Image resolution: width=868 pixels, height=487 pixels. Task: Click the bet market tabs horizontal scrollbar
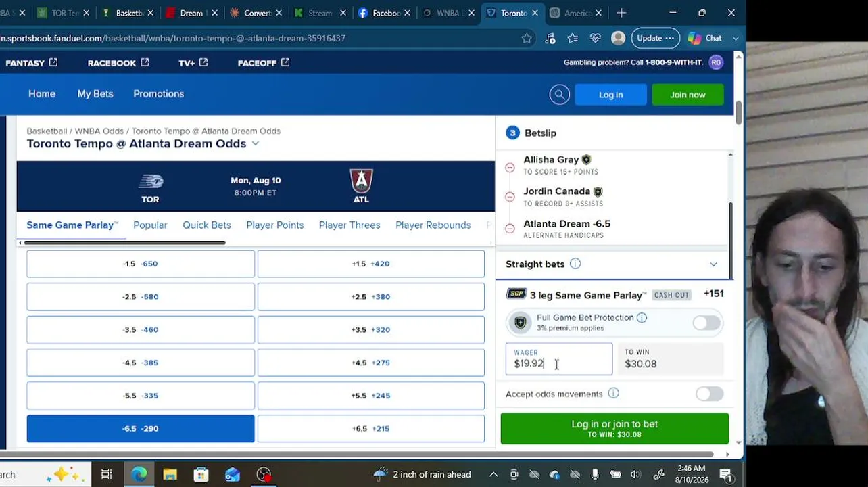pyautogui.click(x=125, y=243)
